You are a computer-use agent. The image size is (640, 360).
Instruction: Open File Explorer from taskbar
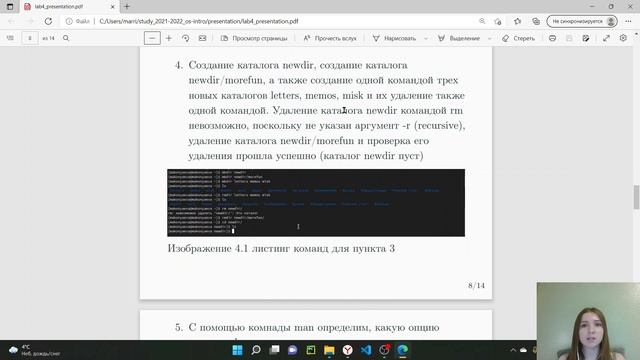[329, 350]
